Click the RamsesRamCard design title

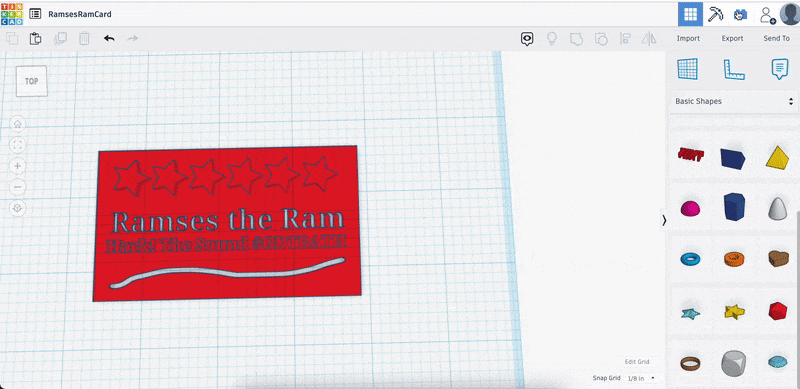[80, 14]
